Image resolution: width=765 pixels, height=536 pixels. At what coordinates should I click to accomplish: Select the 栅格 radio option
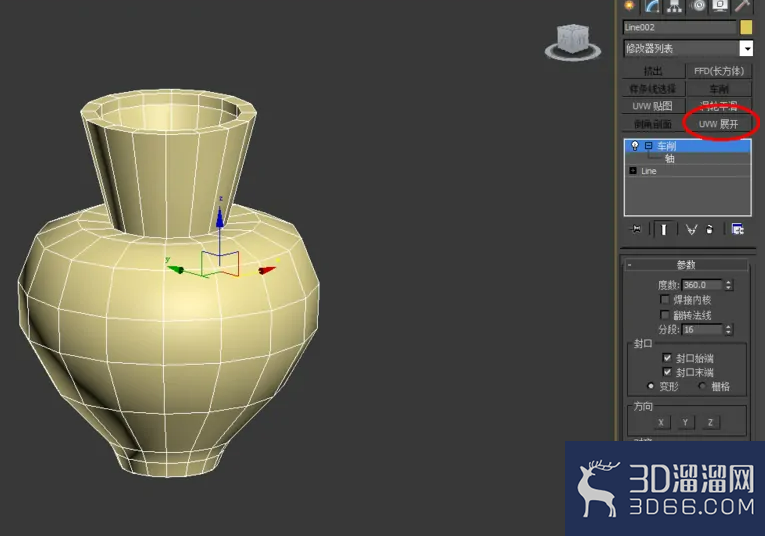pos(702,386)
